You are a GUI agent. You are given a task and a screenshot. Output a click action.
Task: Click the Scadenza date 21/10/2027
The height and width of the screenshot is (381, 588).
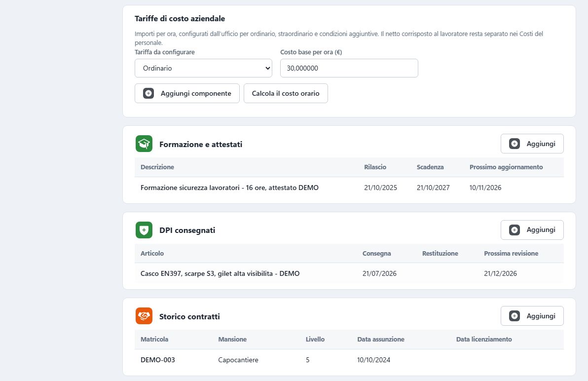point(433,188)
